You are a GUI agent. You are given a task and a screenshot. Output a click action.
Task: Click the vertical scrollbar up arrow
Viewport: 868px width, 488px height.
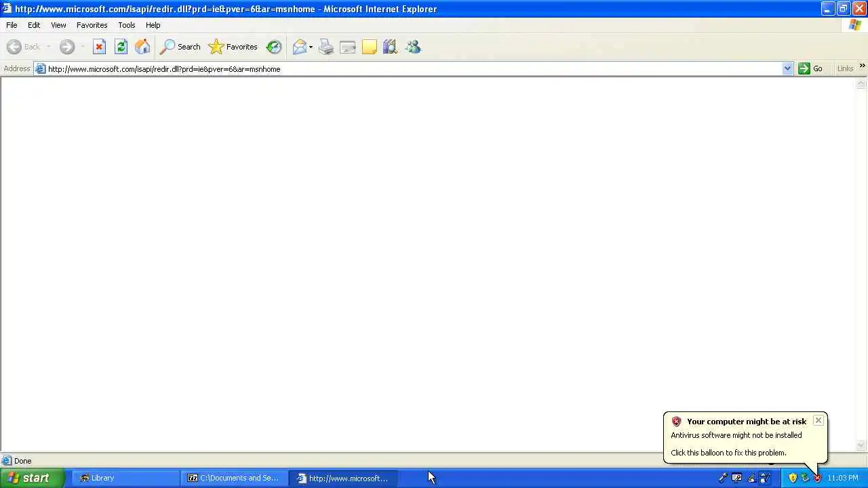pyautogui.click(x=861, y=83)
